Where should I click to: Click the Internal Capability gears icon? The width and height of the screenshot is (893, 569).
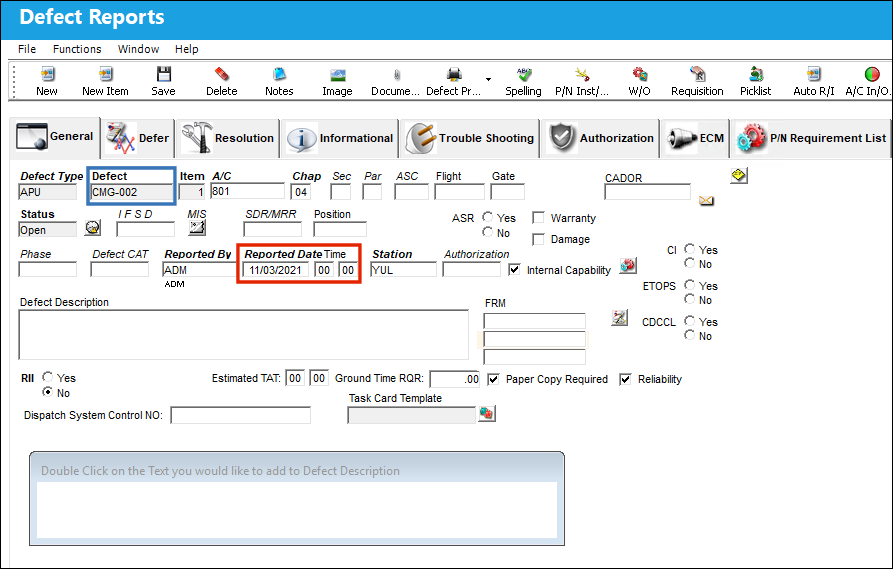(628, 265)
